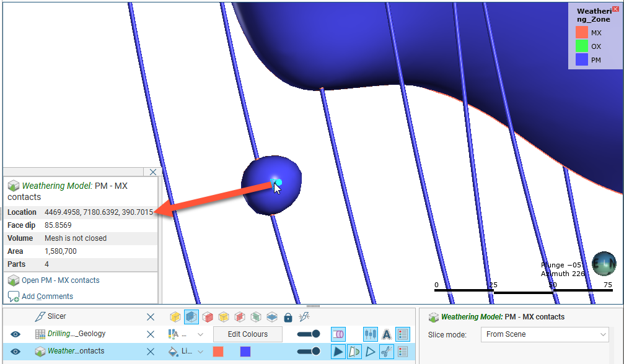Select the first yellow slicer cube icon
This screenshot has height=364, width=624.
(x=175, y=317)
